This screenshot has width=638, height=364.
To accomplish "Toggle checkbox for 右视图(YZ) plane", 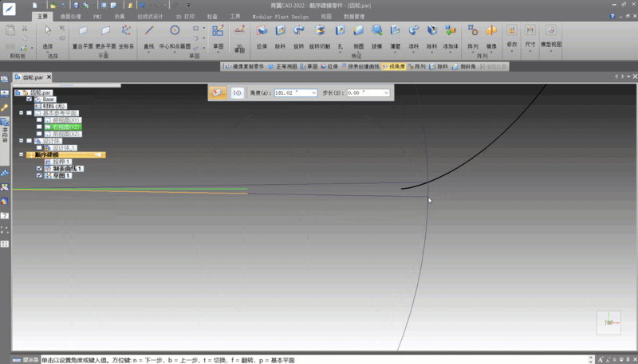I will click(x=38, y=127).
